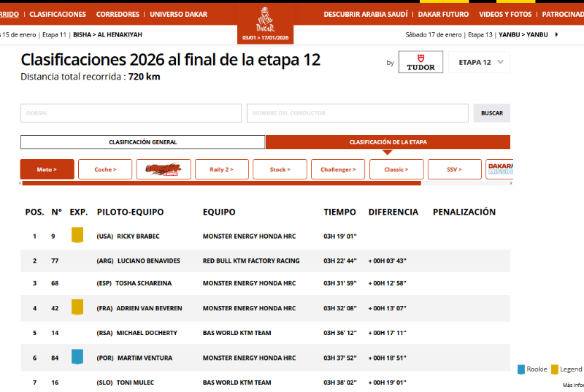Open Tosha Schareina rider link
The width and height of the screenshot is (584, 392).
point(143,283)
